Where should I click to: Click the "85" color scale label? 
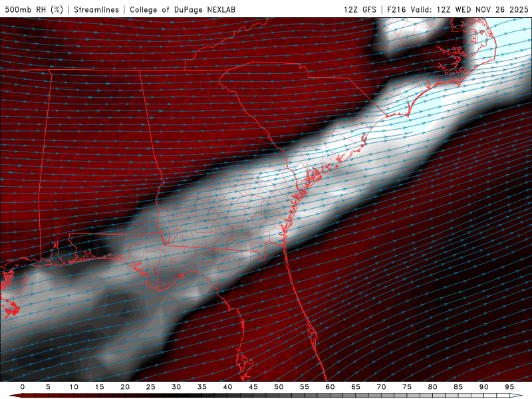point(458,387)
